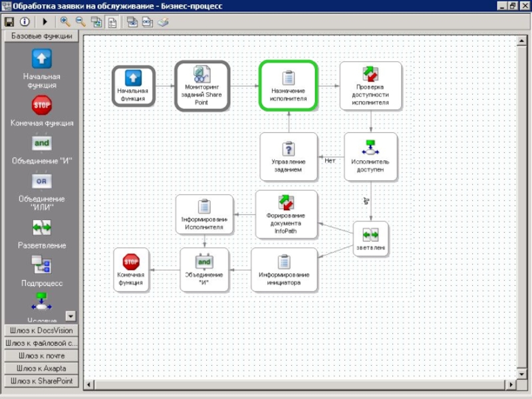Select the Назначение исполнителя node on canvas

288,85
